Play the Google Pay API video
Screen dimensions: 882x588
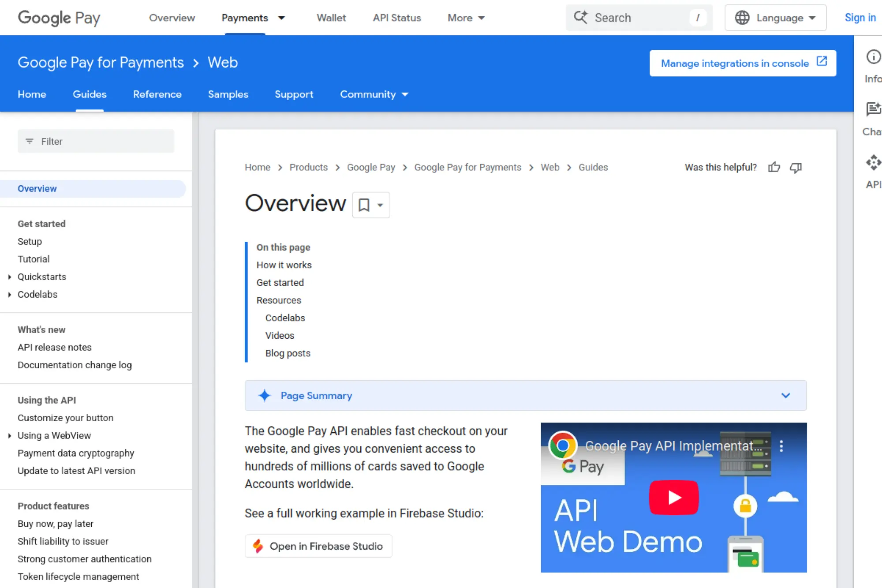pyautogui.click(x=673, y=497)
